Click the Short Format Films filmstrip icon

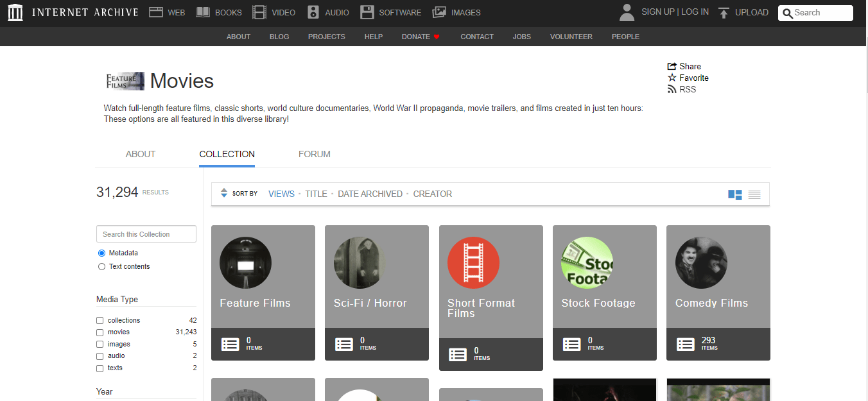pyautogui.click(x=473, y=263)
